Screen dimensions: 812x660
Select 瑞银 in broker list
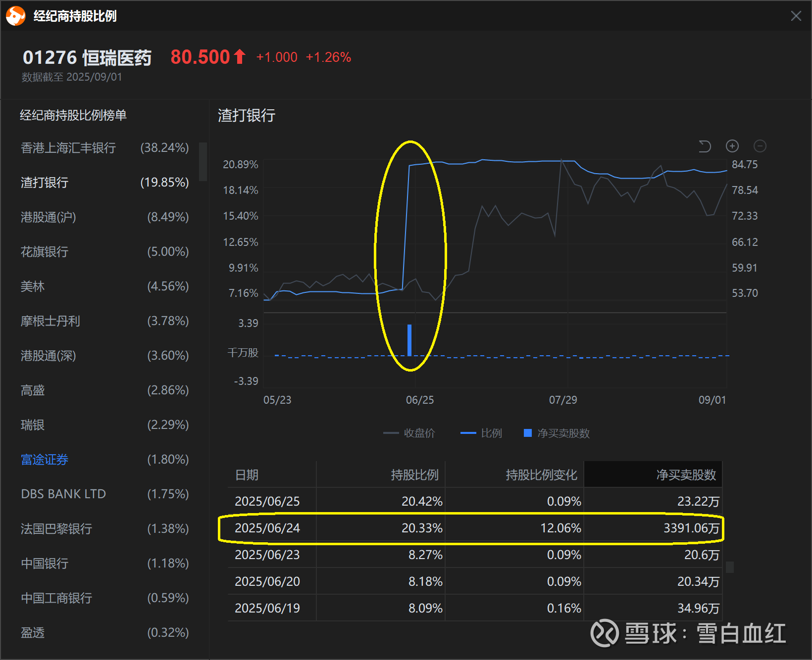104,425
